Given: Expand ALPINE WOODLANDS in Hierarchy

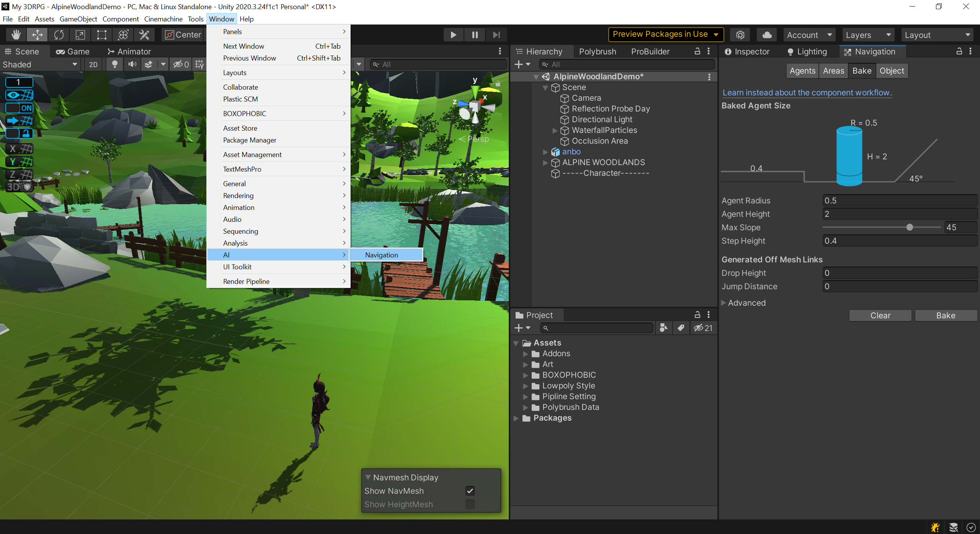Looking at the screenshot, I should (x=545, y=163).
